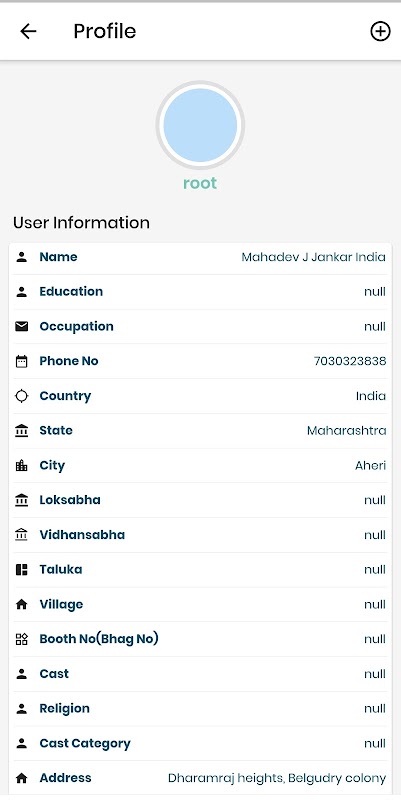Tap the Dharamraj heights address value
The height and width of the screenshot is (800, 401).
coord(277,778)
